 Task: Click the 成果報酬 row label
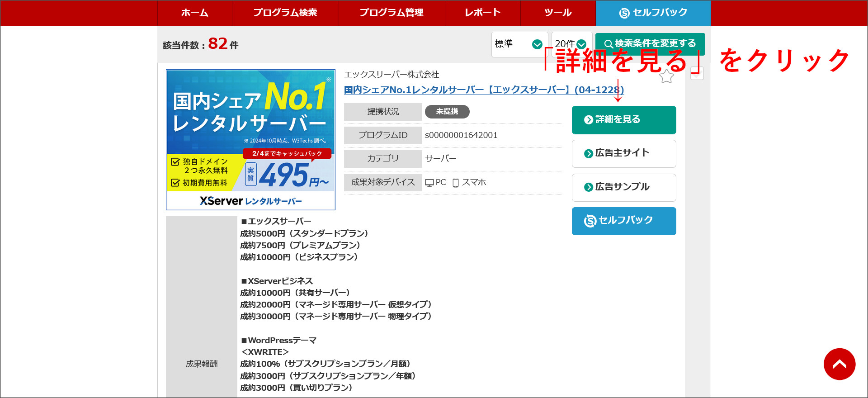pyautogui.click(x=202, y=364)
